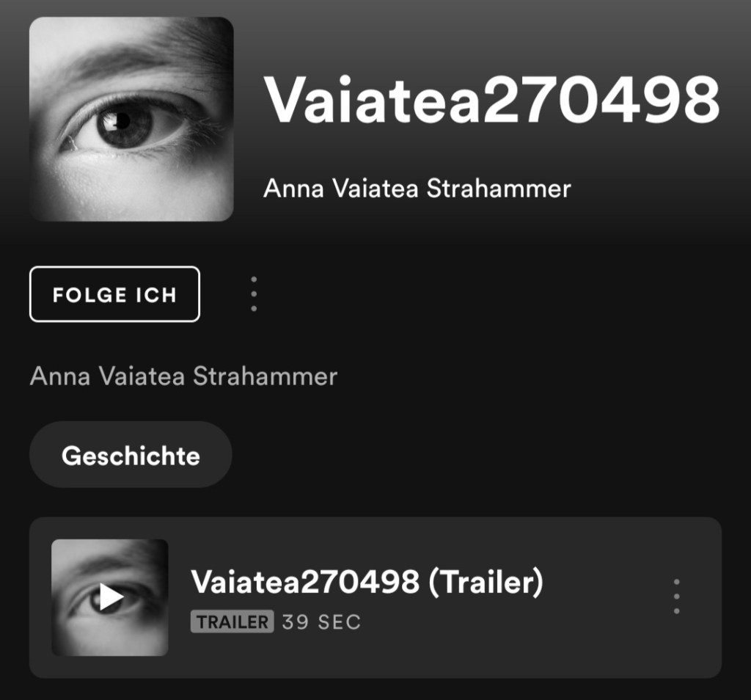Tap the small trailer eye thumbnail
This screenshot has height=700, width=751.
110,597
